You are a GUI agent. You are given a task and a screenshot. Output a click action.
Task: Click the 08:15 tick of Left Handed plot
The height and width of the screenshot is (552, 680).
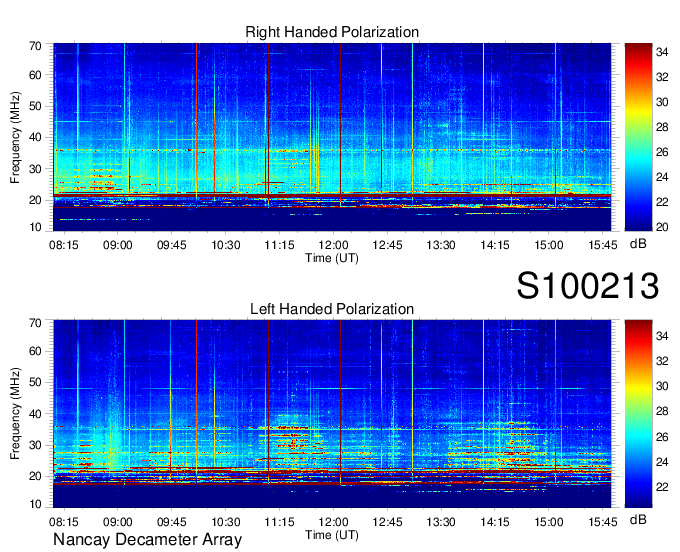[64, 522]
